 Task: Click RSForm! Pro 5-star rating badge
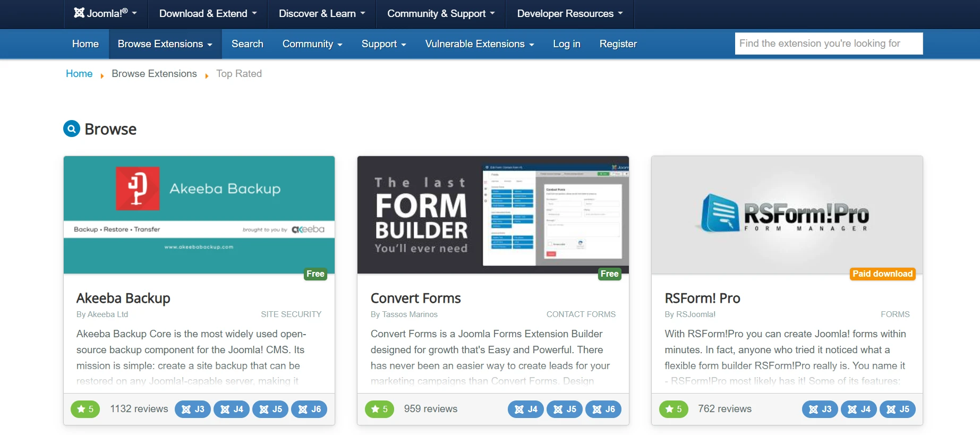[674, 409]
